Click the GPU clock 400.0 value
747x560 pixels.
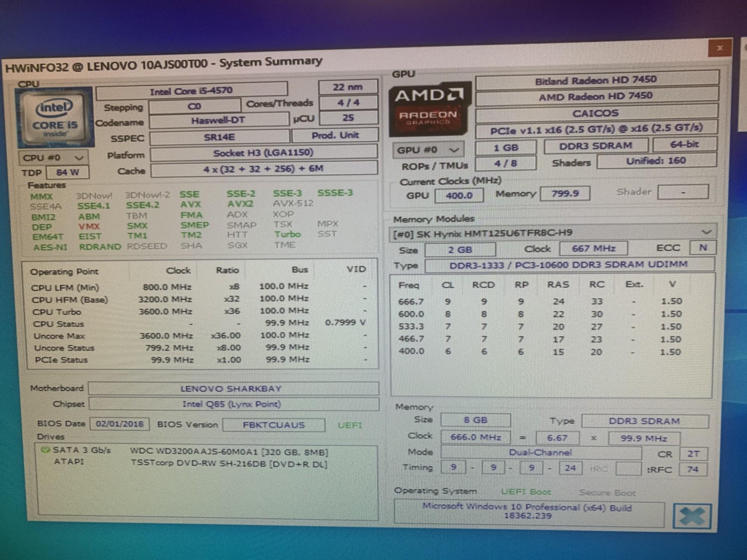[x=459, y=195]
